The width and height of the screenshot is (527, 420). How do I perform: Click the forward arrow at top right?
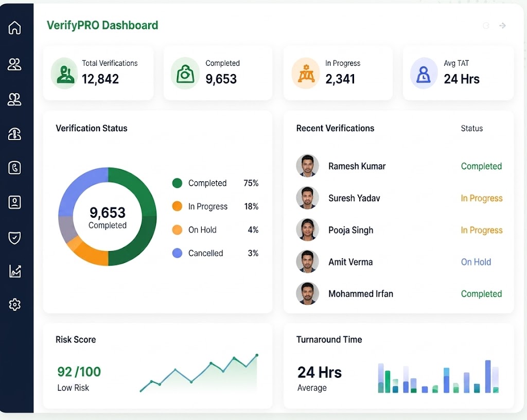[x=502, y=26]
